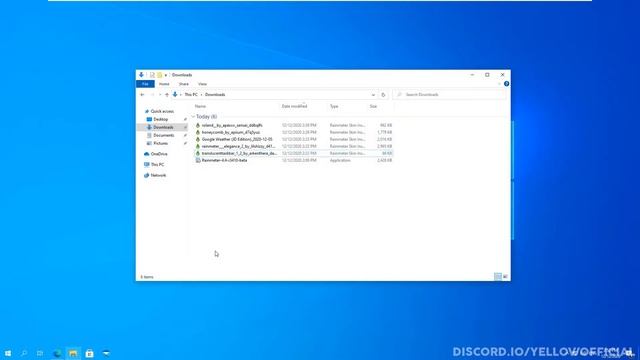Select Downloads in navigation pane
The image size is (640, 360).
tap(163, 127)
